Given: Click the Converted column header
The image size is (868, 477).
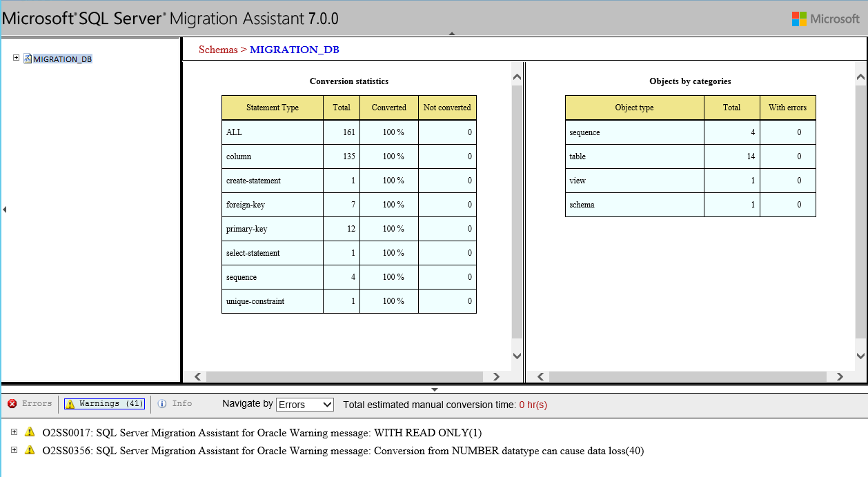Looking at the screenshot, I should pyautogui.click(x=389, y=108).
